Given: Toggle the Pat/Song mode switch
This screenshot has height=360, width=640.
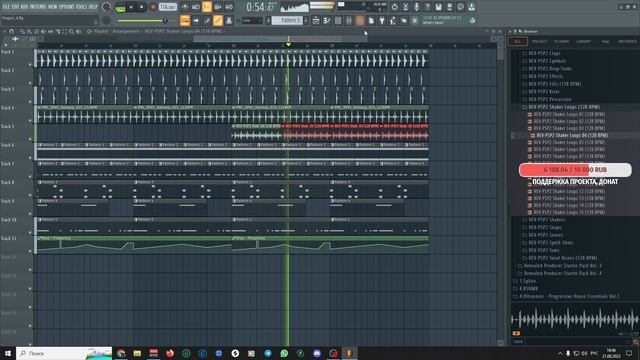Looking at the screenshot, I should coord(120,7).
